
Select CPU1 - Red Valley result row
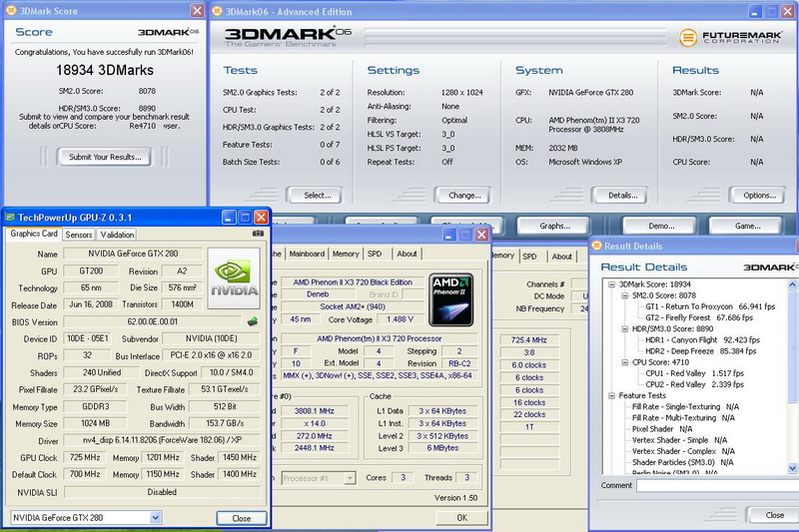point(694,373)
